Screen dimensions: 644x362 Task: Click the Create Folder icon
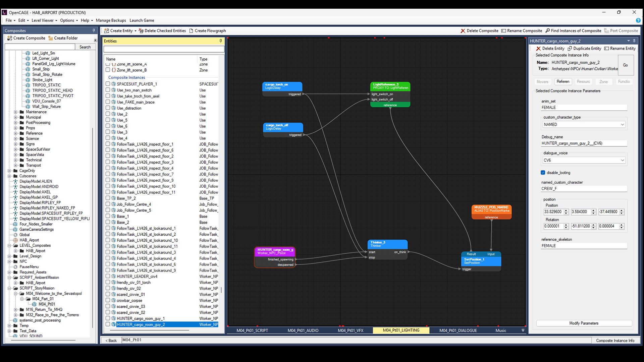51,38
